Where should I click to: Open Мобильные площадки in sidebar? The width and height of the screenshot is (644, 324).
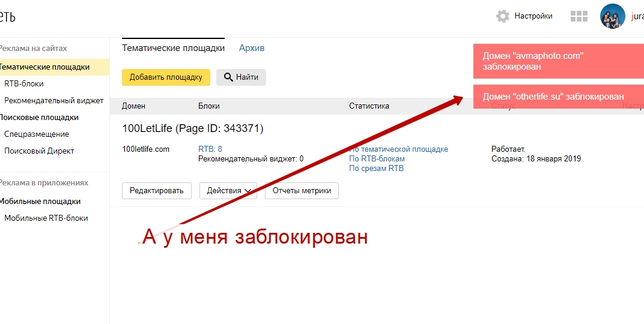tap(40, 202)
